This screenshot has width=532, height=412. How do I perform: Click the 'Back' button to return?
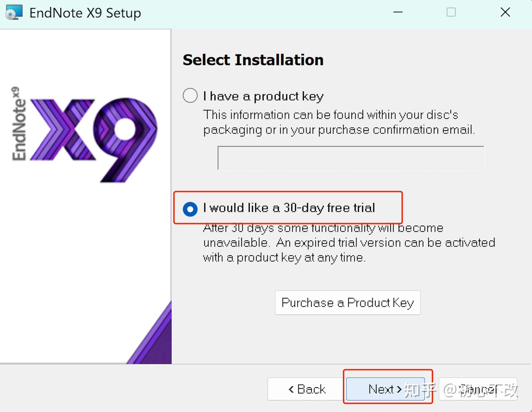point(307,389)
